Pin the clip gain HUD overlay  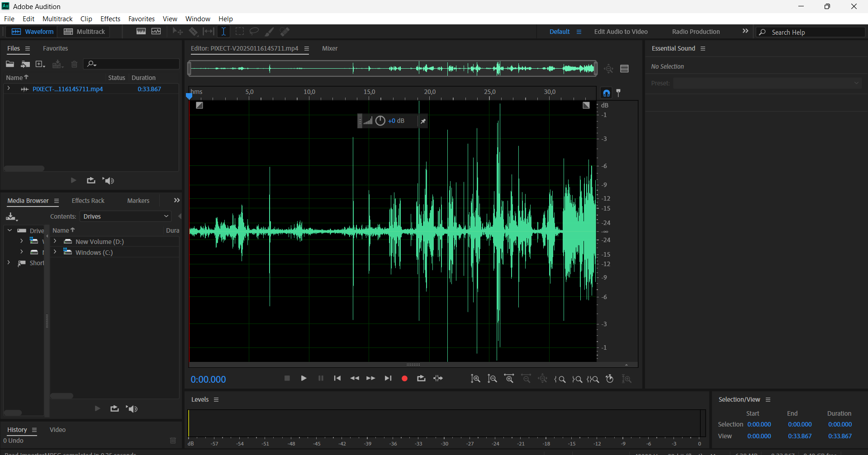click(x=423, y=121)
